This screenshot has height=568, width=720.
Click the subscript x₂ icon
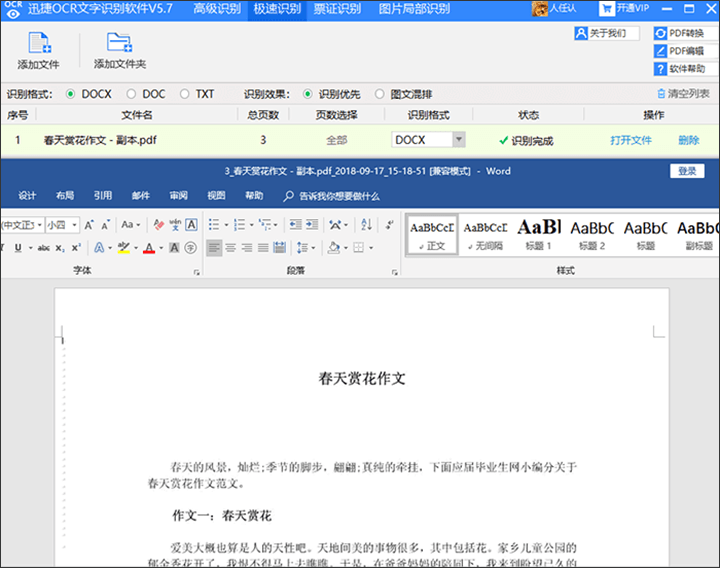60,248
